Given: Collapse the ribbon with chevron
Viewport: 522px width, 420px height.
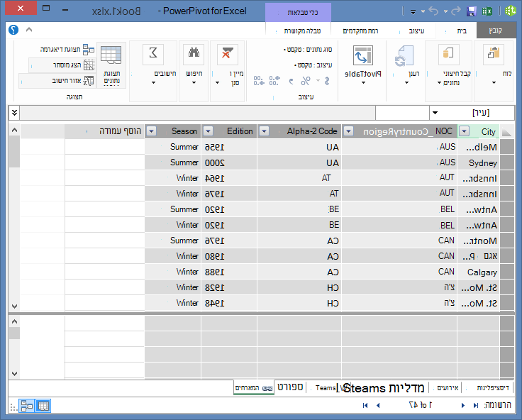Looking at the screenshot, I should 29,30.
